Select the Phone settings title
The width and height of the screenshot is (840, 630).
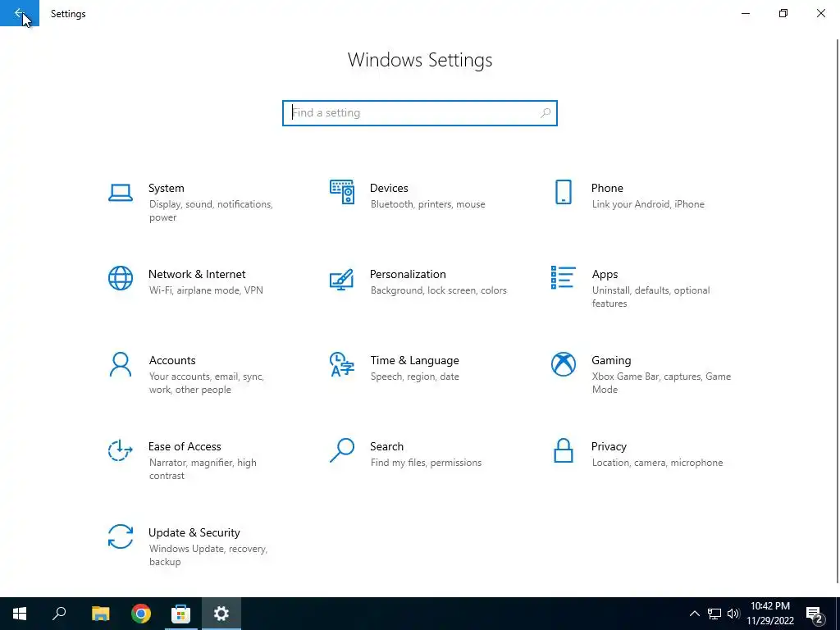click(607, 188)
